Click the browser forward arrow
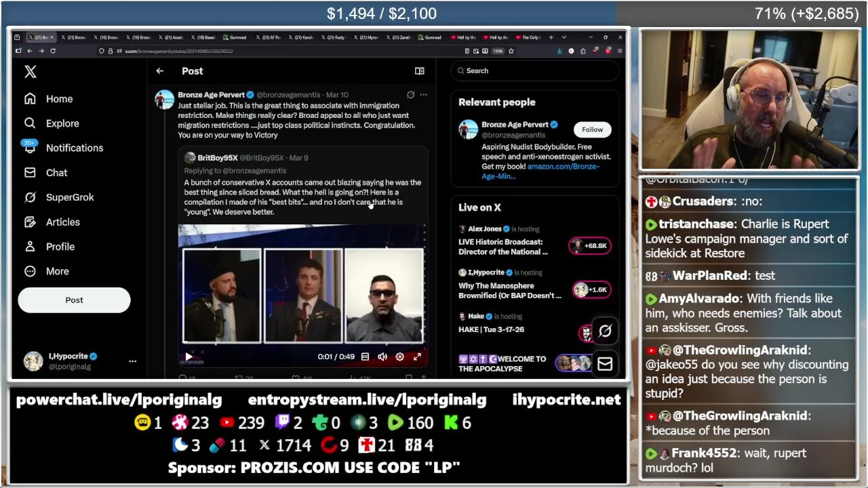 [x=41, y=51]
